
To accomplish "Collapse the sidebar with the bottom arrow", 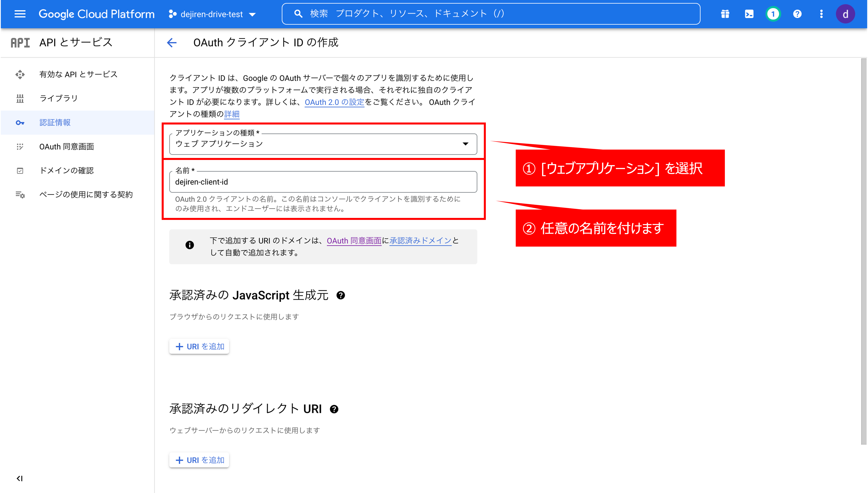I will point(20,478).
